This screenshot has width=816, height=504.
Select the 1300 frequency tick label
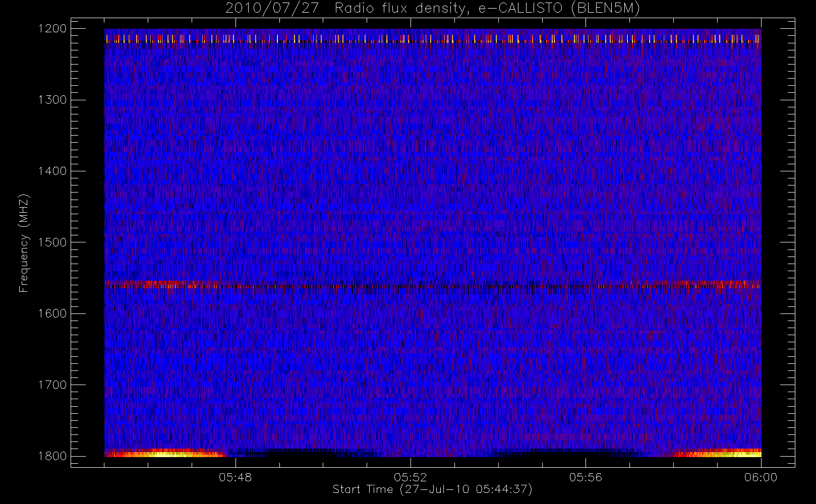pos(52,100)
